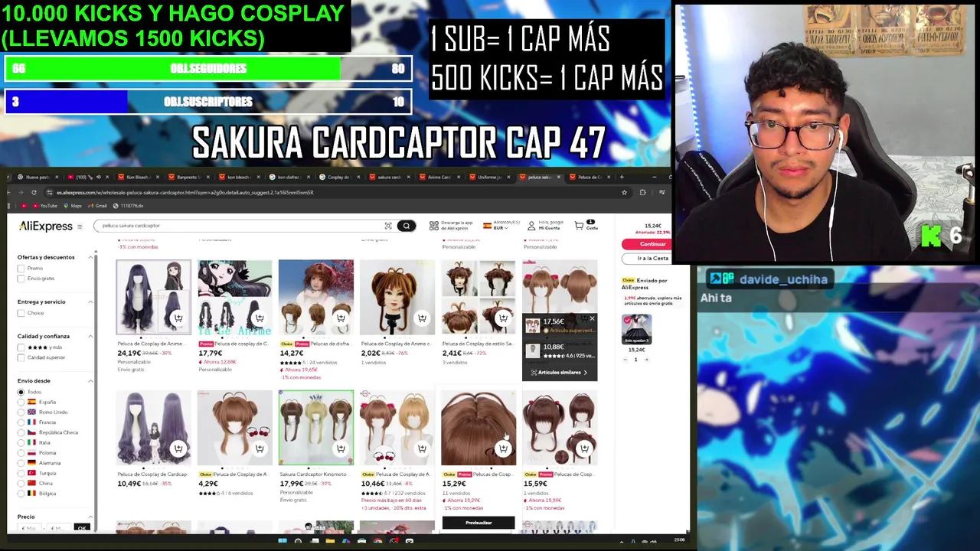980x551 pixels.
Task: Add the 10,49€ purple wig to cart
Action: click(178, 448)
